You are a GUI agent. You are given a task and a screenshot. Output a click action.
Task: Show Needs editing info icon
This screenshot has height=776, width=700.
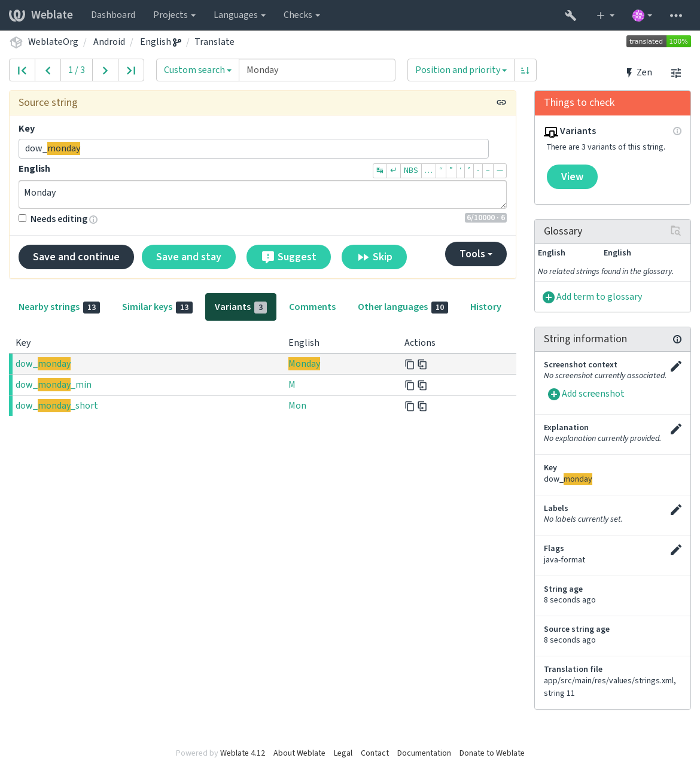click(x=93, y=220)
